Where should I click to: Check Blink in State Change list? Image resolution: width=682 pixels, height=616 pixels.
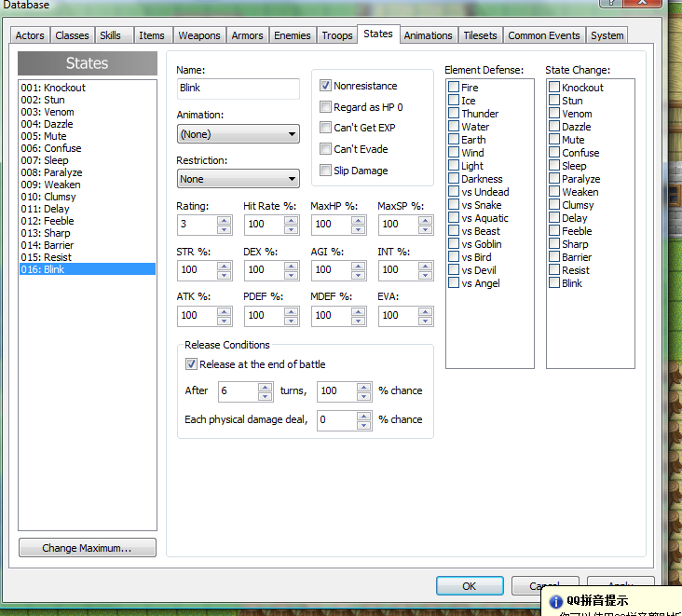coord(554,282)
